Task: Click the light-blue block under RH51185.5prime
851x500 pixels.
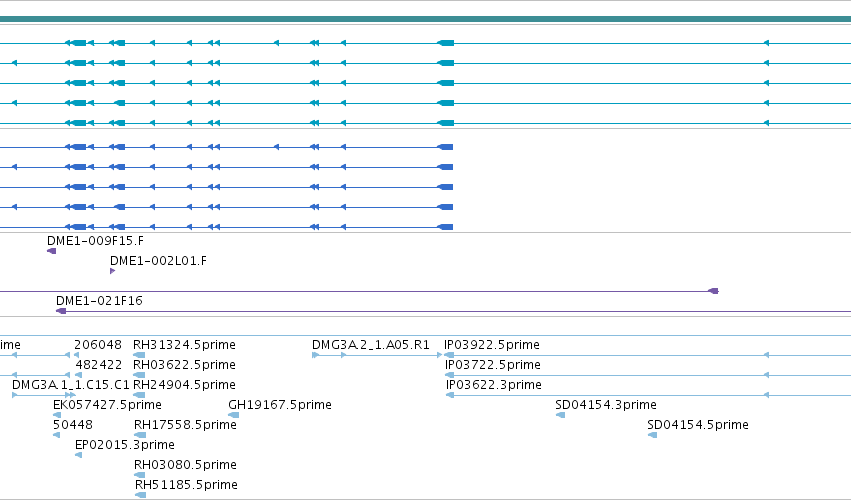Action: coord(141,495)
